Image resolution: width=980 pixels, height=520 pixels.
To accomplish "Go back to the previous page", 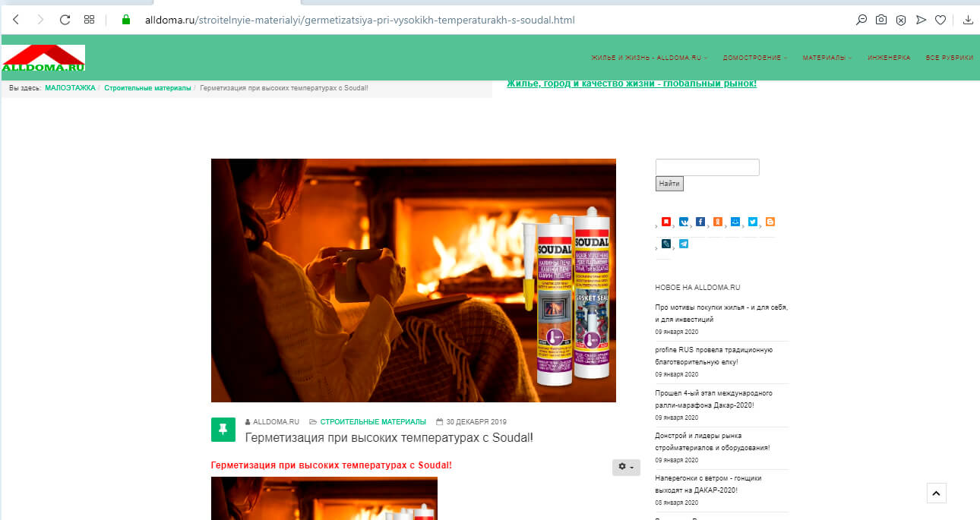I will [16, 20].
